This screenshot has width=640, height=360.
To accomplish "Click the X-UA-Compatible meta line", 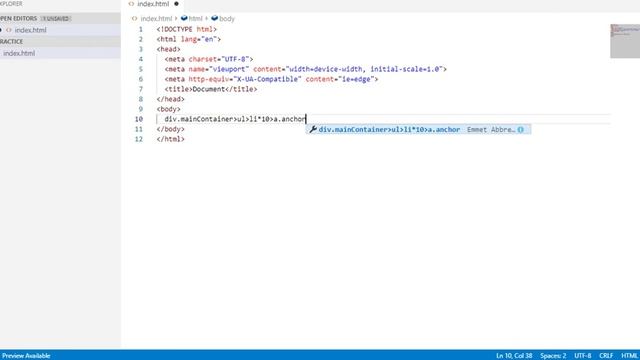I will (271, 79).
